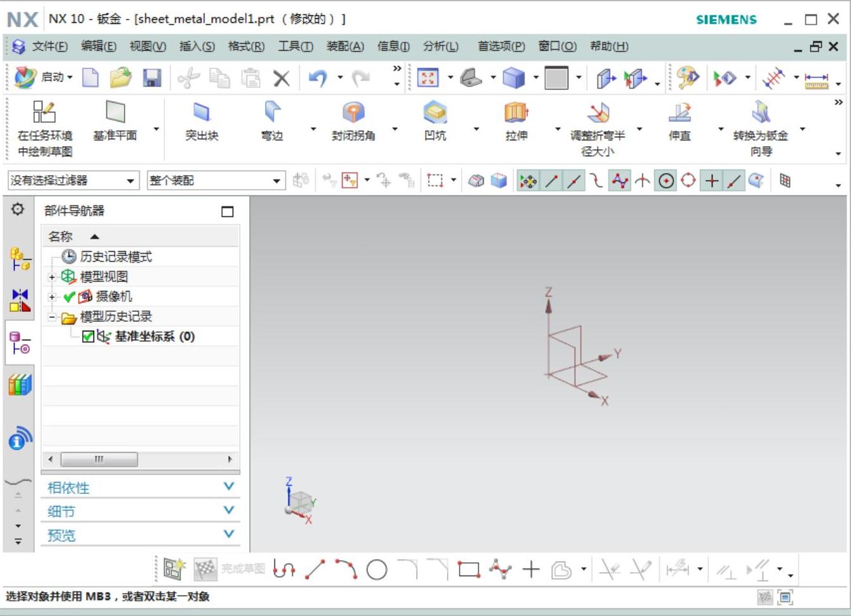Select the 弯边 flange tool
This screenshot has width=851, height=616.
click(272, 121)
